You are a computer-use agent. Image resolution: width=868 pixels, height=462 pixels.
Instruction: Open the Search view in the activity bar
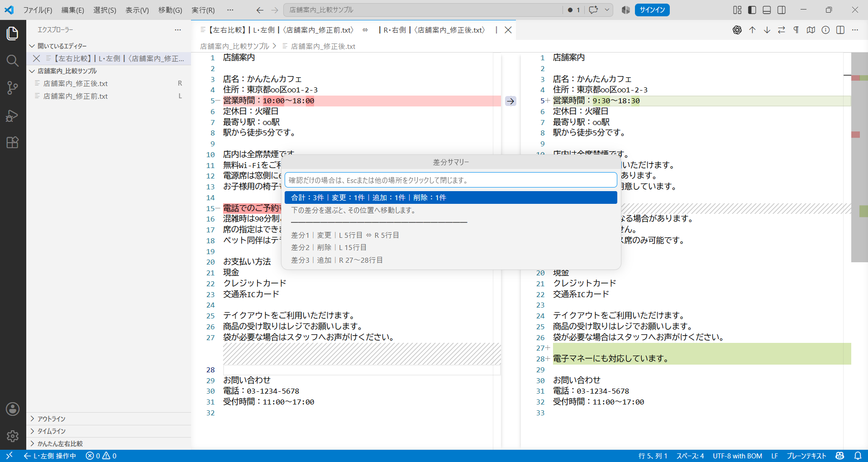coord(13,61)
